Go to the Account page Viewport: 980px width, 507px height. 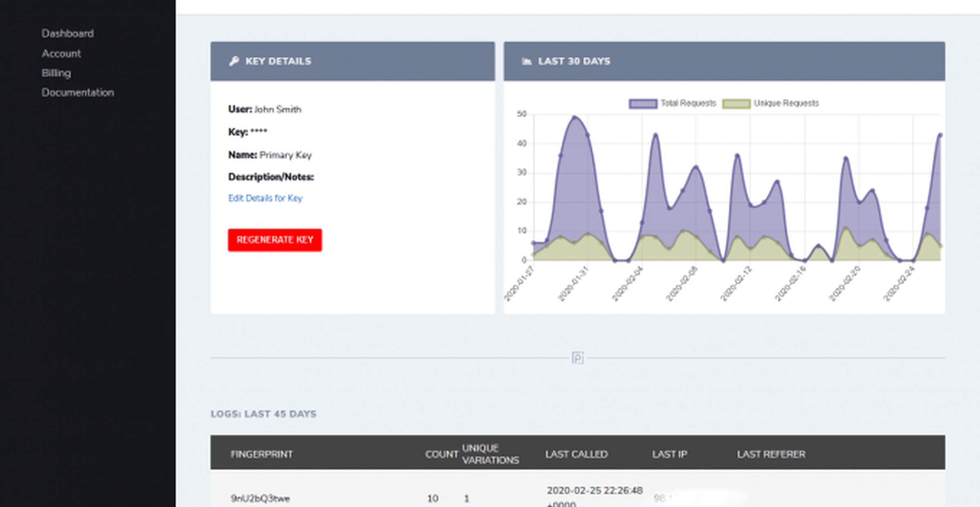pyautogui.click(x=61, y=53)
